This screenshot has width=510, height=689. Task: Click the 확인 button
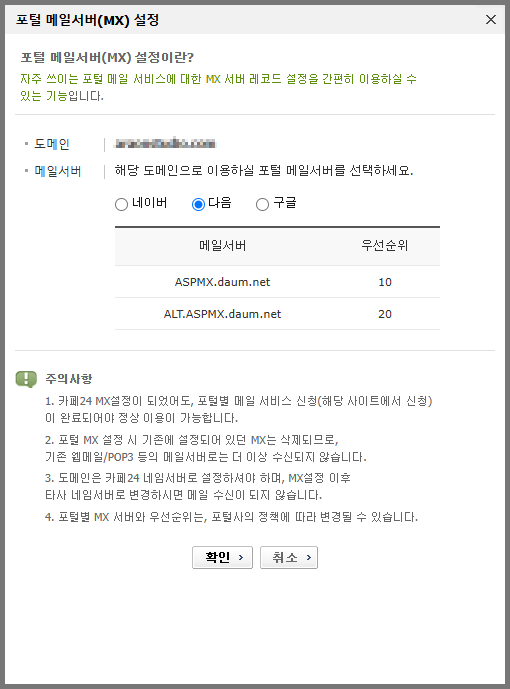(x=222, y=558)
